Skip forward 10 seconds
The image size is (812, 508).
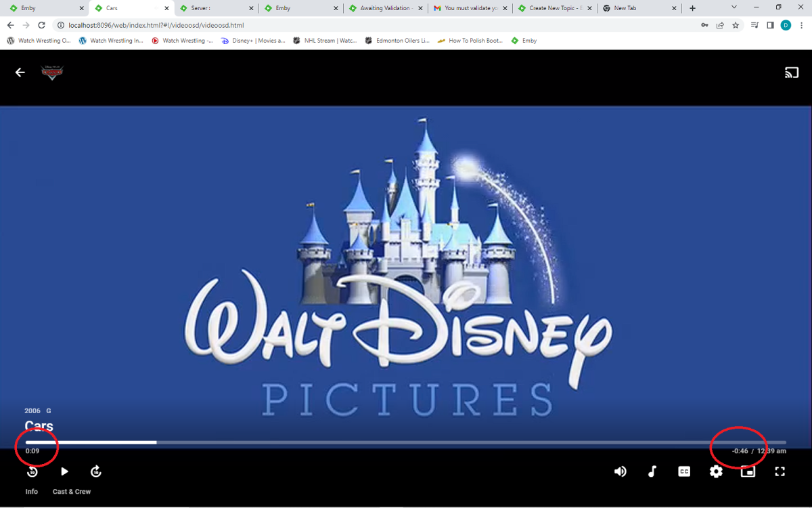point(96,471)
